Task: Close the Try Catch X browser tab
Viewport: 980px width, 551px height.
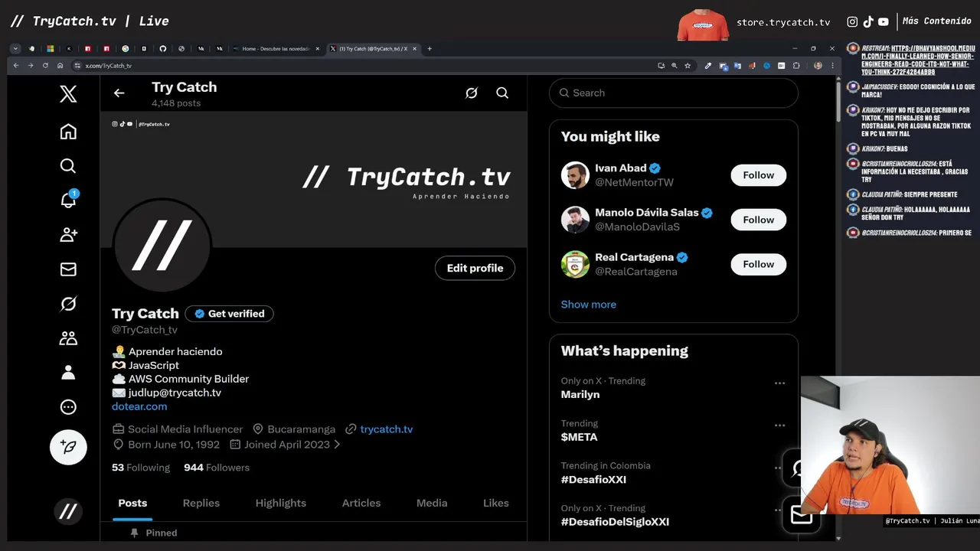Action: [415, 48]
